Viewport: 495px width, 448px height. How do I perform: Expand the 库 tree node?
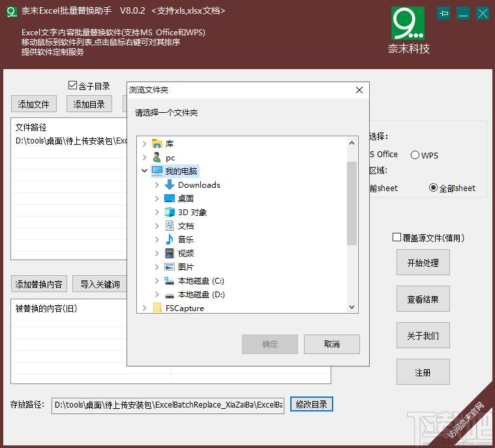click(145, 143)
